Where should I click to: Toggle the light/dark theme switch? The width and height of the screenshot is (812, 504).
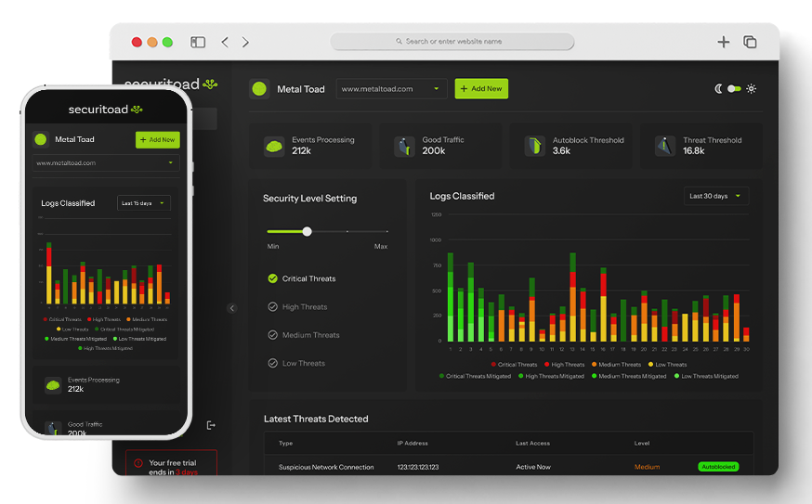734,88
